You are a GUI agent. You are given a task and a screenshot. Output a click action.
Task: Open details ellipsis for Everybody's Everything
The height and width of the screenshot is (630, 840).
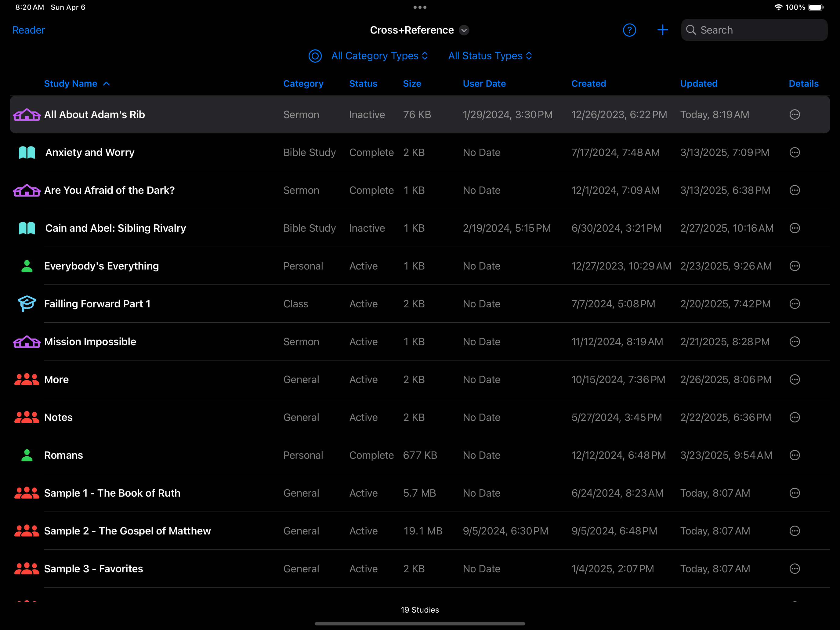point(795,266)
